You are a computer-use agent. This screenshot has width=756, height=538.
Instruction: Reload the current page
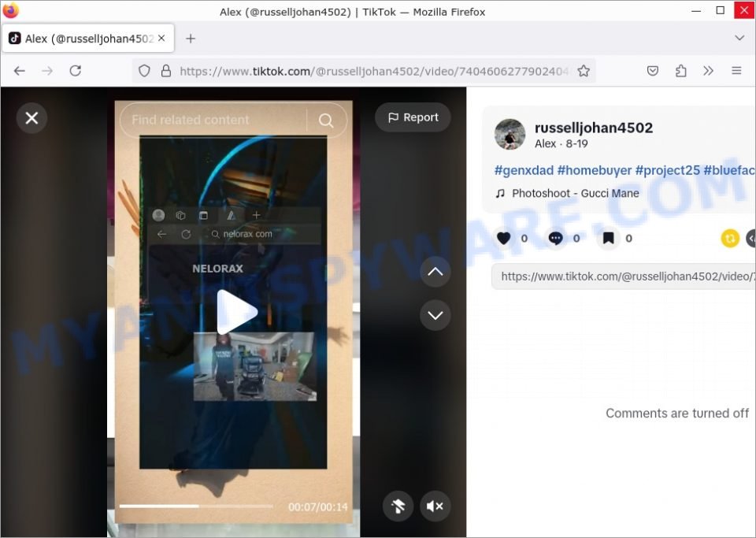(x=76, y=71)
